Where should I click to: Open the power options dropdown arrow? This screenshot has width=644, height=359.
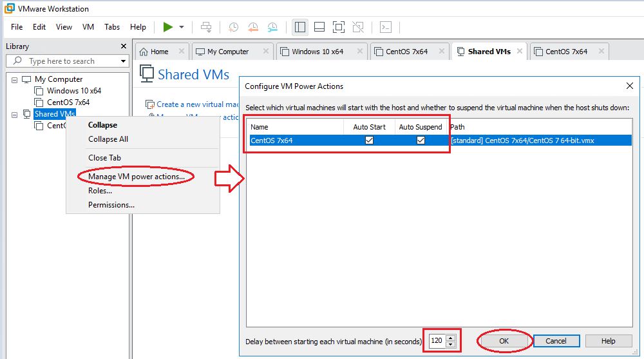coord(182,27)
